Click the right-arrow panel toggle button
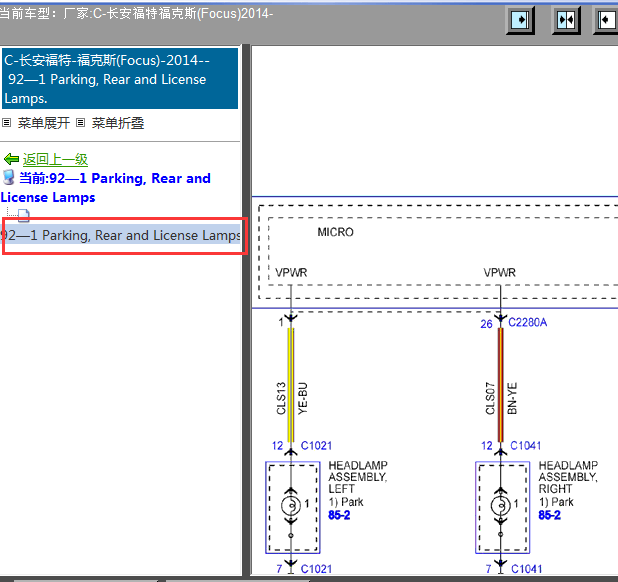This screenshot has width=618, height=582. coord(520,20)
